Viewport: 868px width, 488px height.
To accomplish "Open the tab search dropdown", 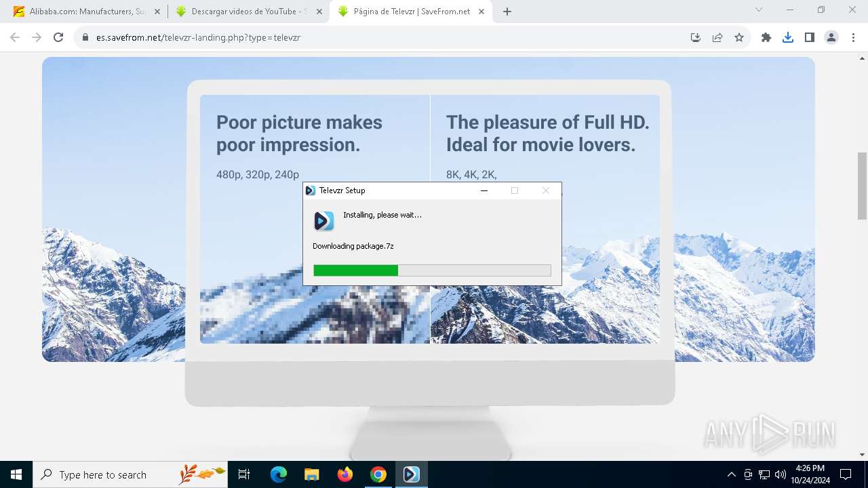I will pyautogui.click(x=759, y=10).
